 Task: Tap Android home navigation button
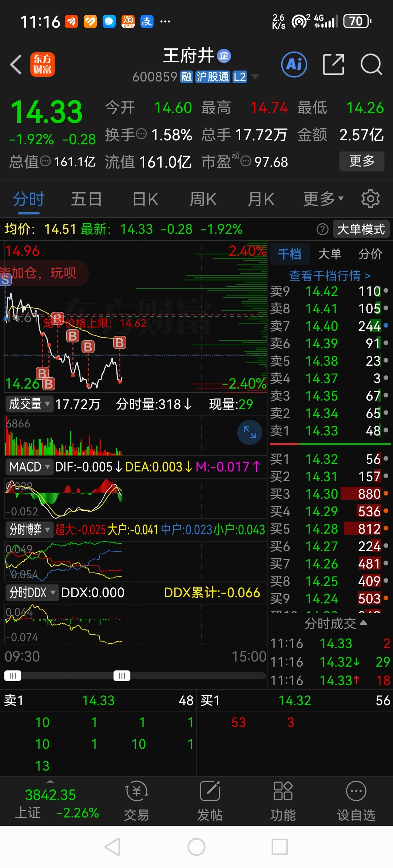point(196,847)
